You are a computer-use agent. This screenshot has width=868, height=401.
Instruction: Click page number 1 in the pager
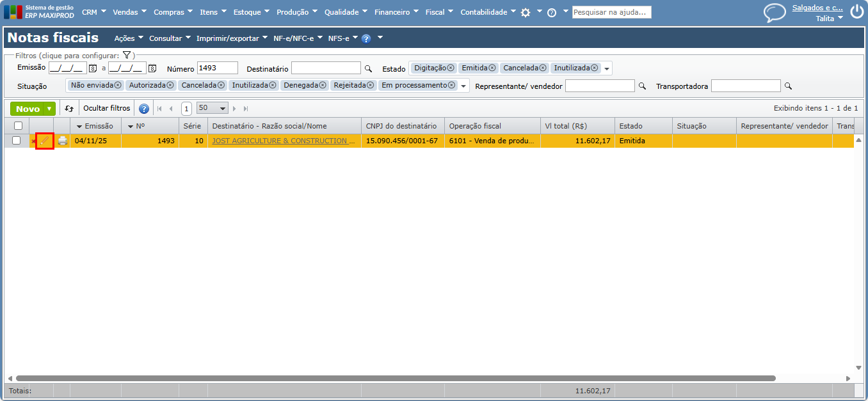pos(186,109)
